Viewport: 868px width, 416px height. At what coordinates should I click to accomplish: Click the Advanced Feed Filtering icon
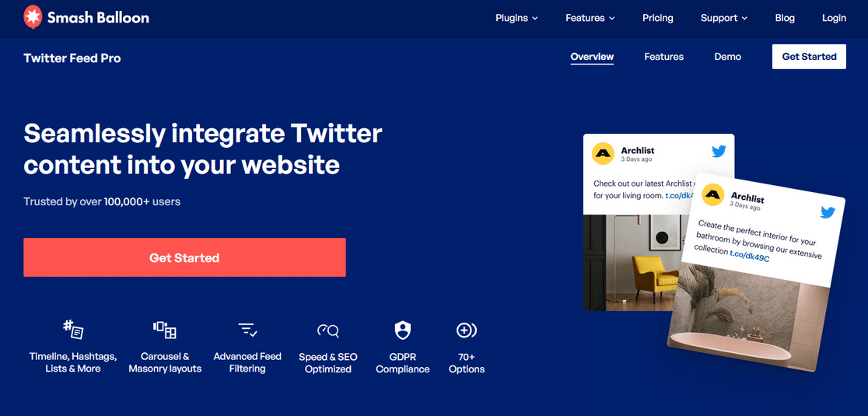pyautogui.click(x=247, y=330)
